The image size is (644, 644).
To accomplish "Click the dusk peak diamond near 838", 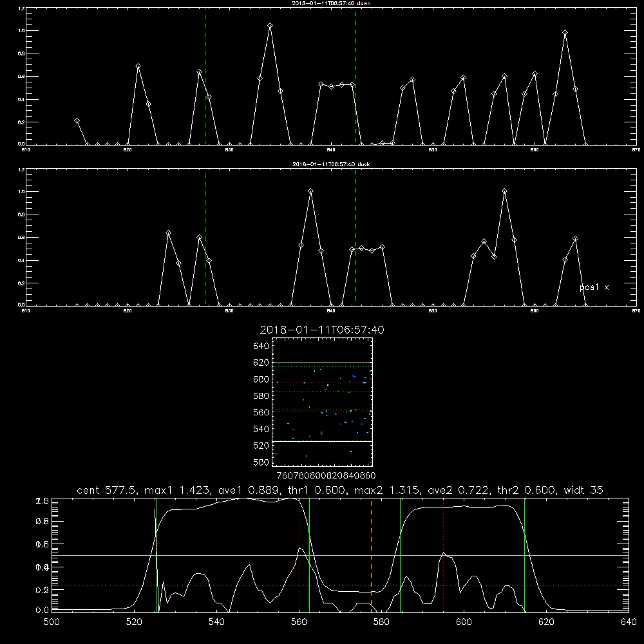I will (311, 191).
